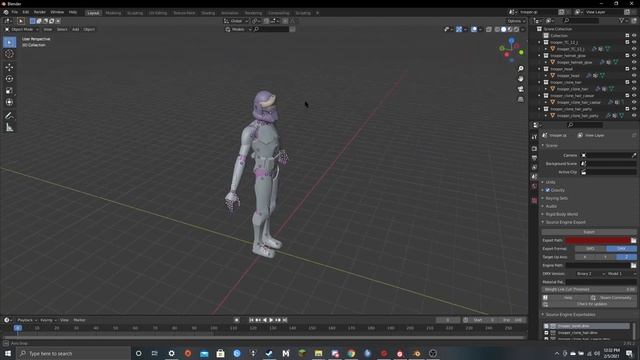
Task: Open the Scene properties tab icon
Action: [x=534, y=177]
